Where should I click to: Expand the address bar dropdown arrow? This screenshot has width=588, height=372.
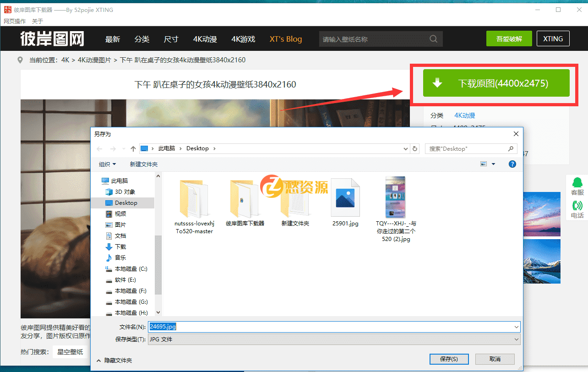(405, 148)
